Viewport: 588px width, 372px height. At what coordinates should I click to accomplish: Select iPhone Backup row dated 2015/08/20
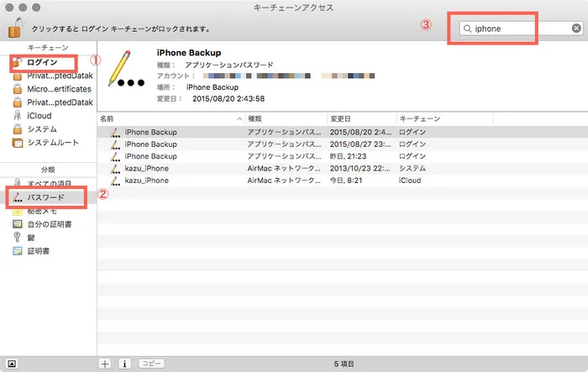[343, 132]
